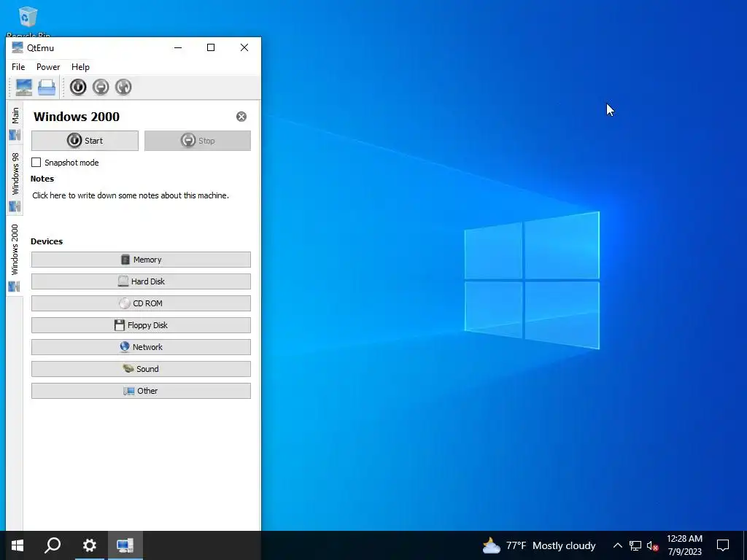
Task: Open the weather widget showing 77°F
Action: click(x=539, y=545)
